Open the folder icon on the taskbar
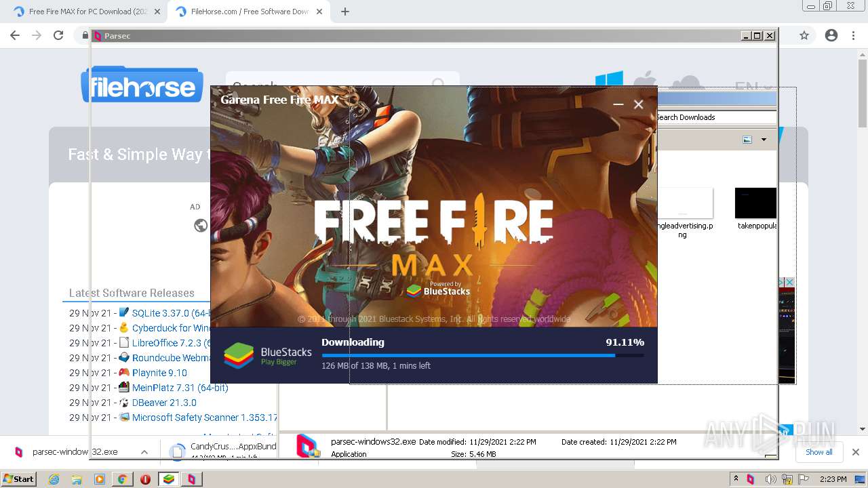The width and height of the screenshot is (868, 488). coord(77,479)
